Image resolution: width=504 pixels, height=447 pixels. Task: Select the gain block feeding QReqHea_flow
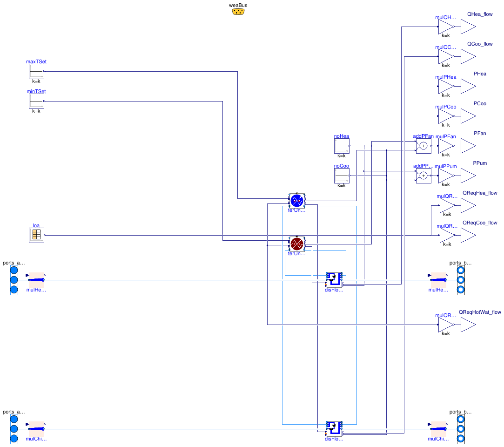447,205
